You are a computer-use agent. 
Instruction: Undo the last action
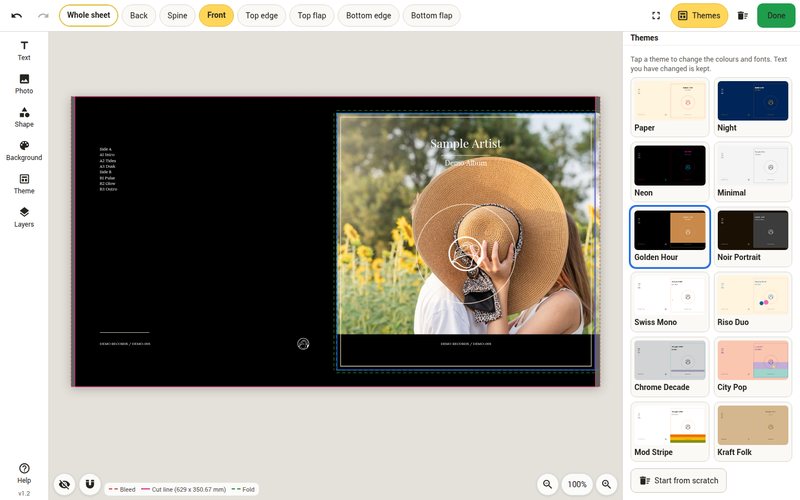click(x=16, y=15)
